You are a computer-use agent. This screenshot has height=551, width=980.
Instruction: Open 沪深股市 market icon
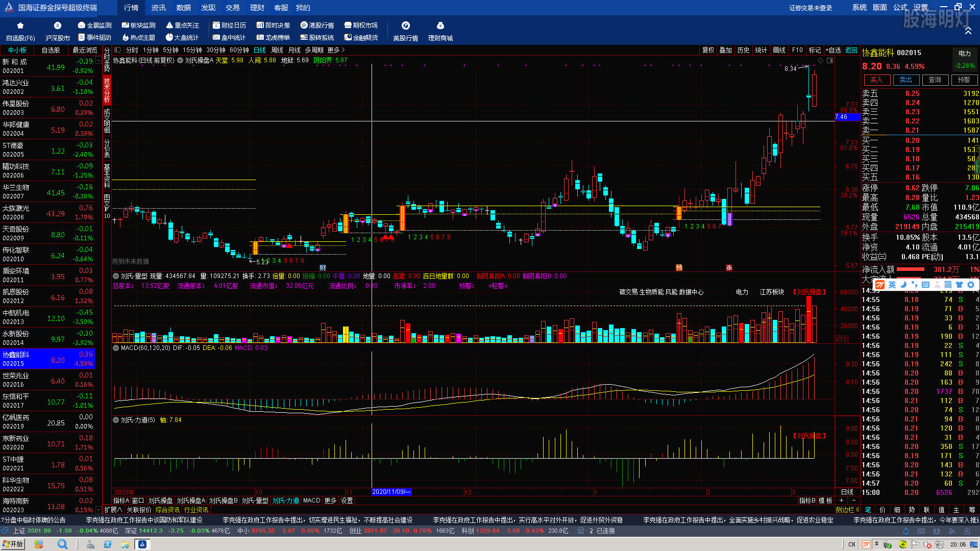pyautogui.click(x=58, y=31)
